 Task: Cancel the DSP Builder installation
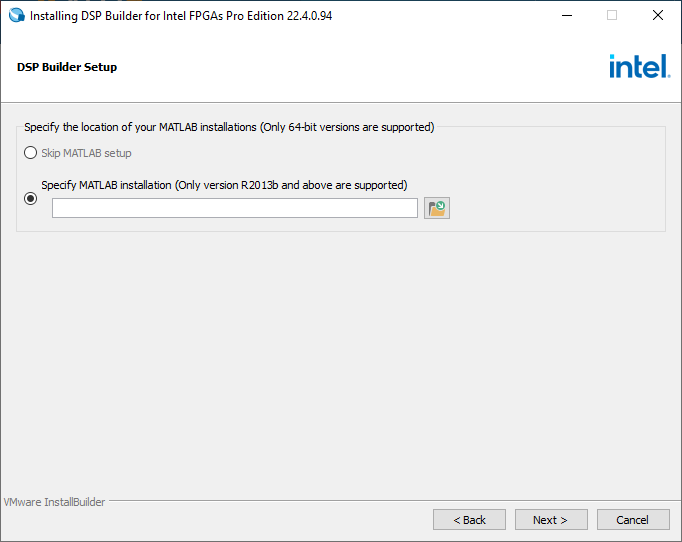click(x=633, y=520)
